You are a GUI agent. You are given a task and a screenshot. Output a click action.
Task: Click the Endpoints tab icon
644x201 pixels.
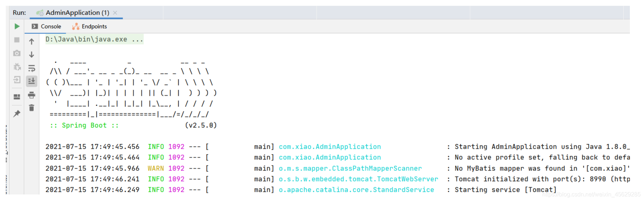[76, 26]
